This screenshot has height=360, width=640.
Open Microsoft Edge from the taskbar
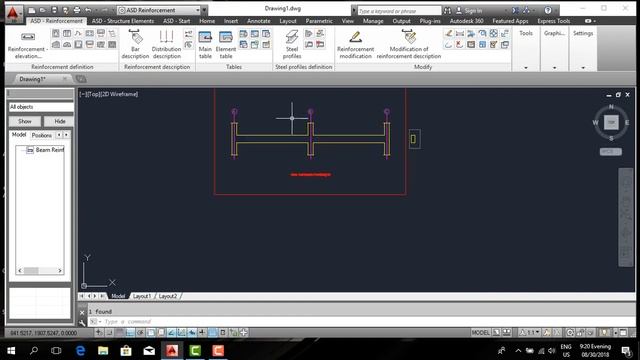pos(80,350)
